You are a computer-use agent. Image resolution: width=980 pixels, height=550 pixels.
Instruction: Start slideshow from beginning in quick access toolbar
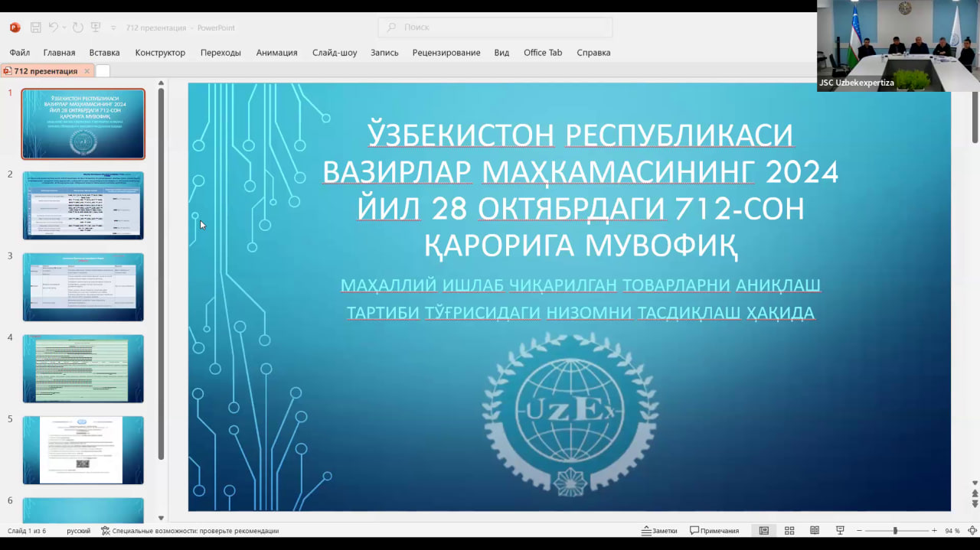coord(96,28)
